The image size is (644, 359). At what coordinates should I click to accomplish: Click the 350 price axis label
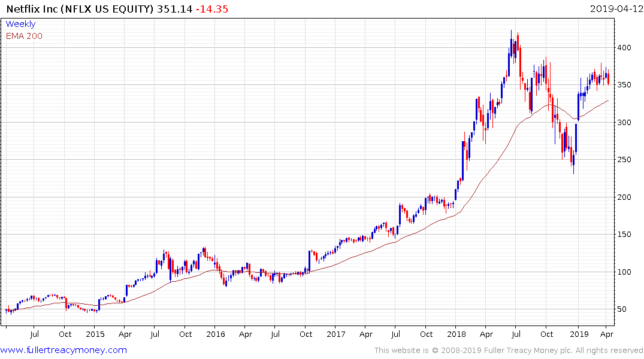[624, 85]
